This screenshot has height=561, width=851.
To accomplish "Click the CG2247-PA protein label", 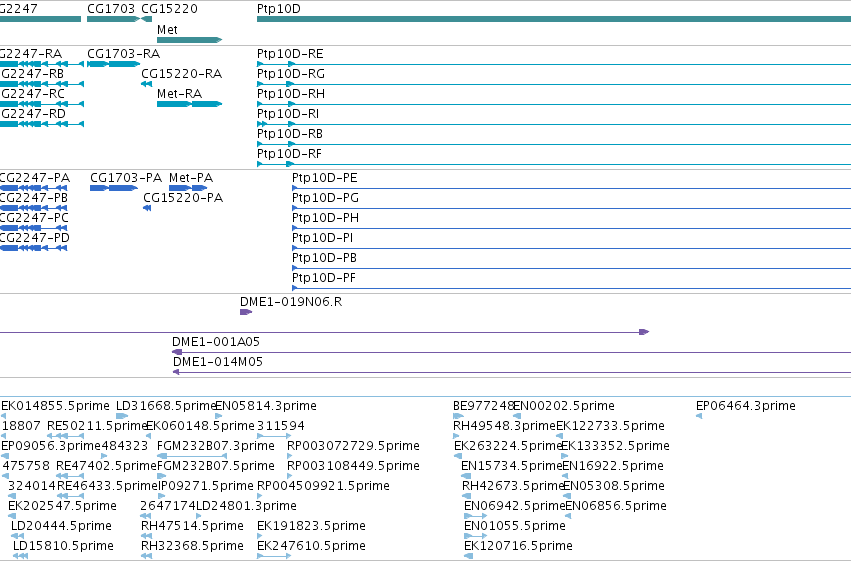I will pos(35,178).
